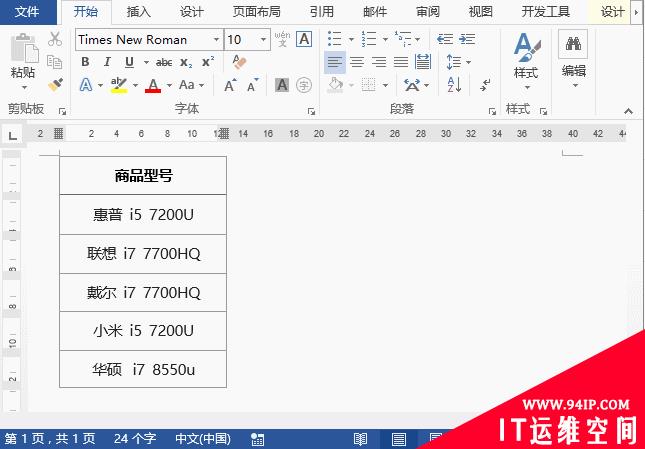Open the phonetic guide wén icon

coord(282,39)
